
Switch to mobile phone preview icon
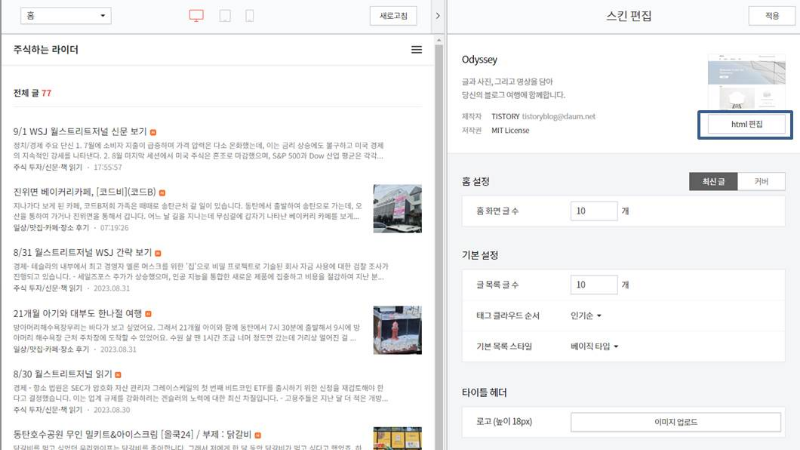[x=249, y=15]
